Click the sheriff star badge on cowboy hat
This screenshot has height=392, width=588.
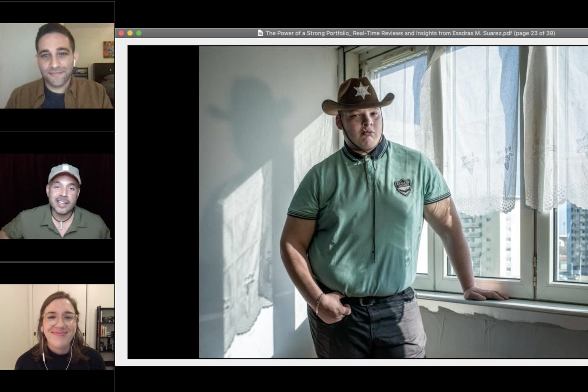(361, 91)
